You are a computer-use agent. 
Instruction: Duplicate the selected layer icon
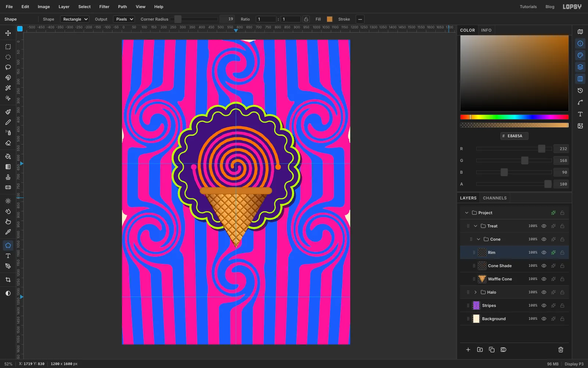(492, 350)
